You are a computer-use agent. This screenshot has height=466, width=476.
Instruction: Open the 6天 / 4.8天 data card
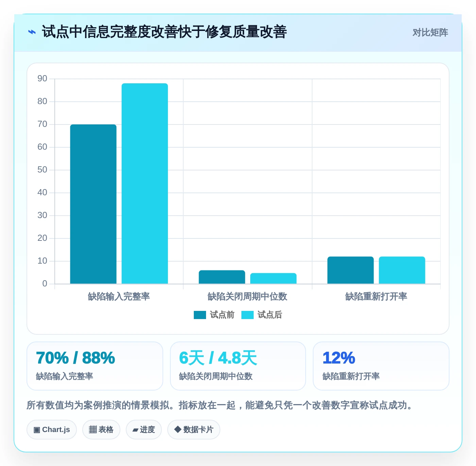tap(238, 366)
